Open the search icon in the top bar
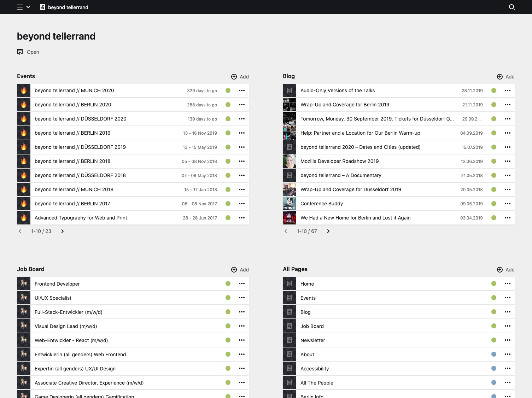 coord(511,7)
